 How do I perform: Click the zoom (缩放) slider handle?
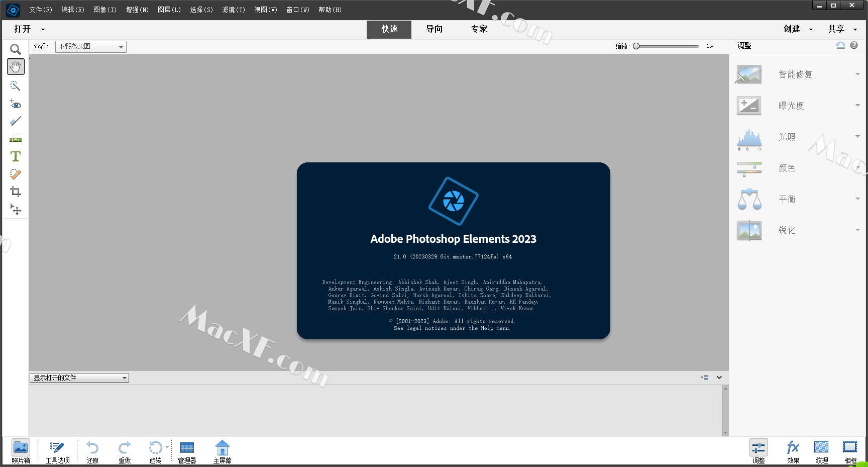[x=636, y=46]
